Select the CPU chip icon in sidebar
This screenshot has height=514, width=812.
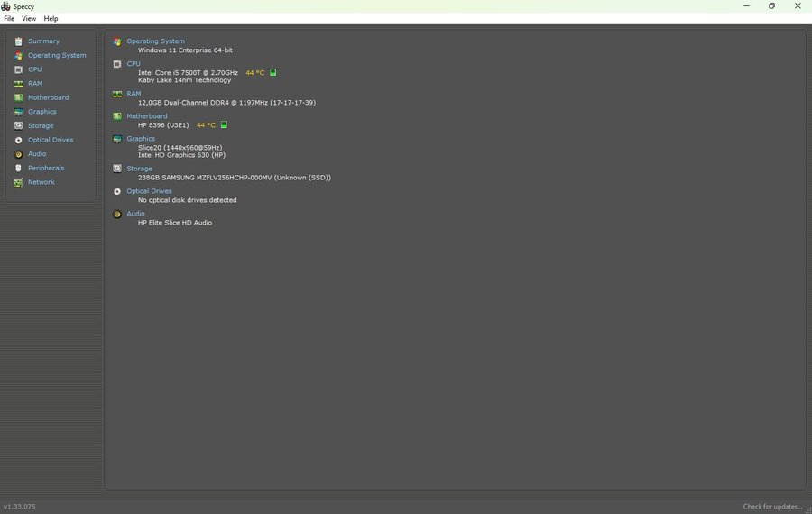19,69
